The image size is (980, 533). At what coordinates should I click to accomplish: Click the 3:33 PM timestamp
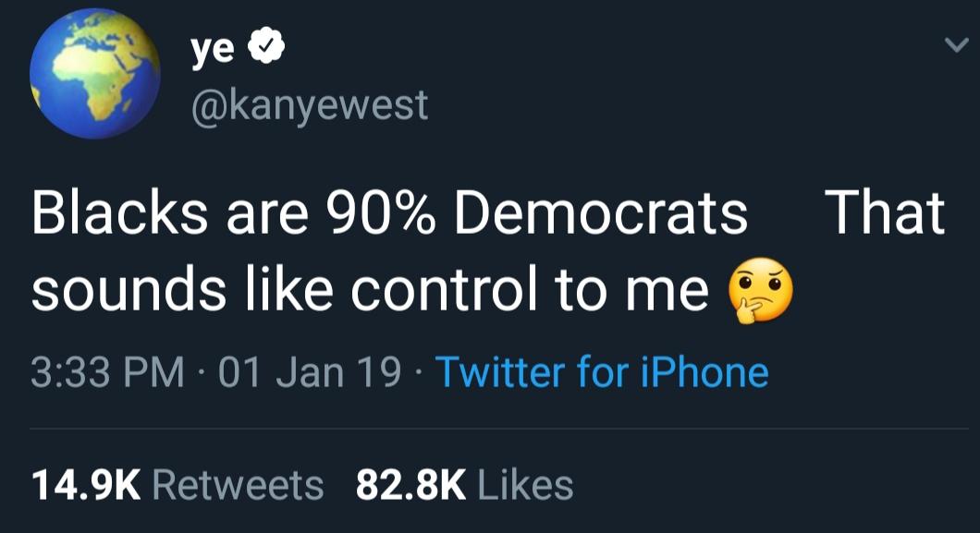click(x=107, y=372)
